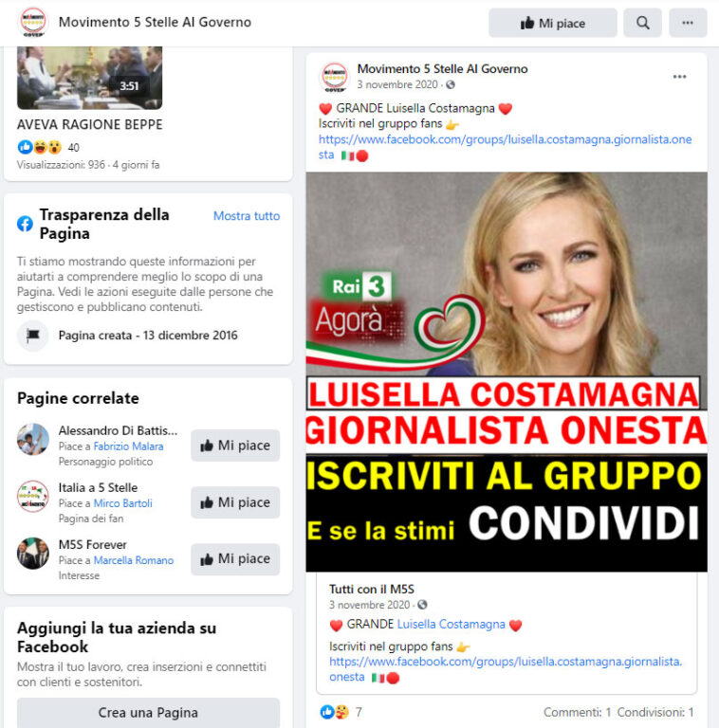Click the post author's profile avatar
Screen dimensions: 719x728
(335, 77)
